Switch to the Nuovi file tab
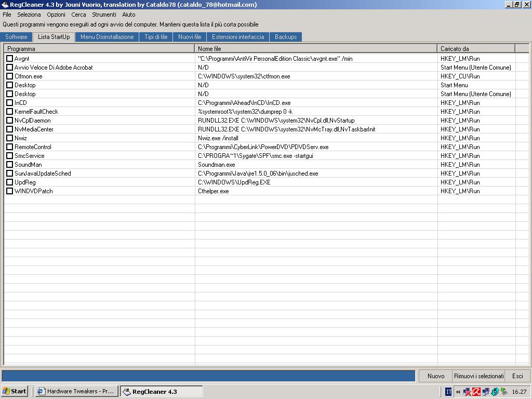Image resolution: width=532 pixels, height=399 pixels. (190, 37)
